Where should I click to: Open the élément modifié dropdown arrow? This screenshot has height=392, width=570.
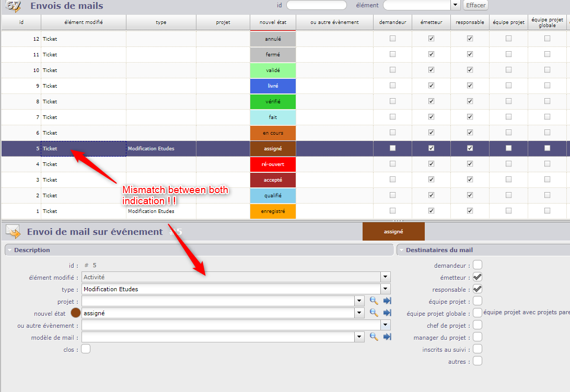(x=386, y=277)
